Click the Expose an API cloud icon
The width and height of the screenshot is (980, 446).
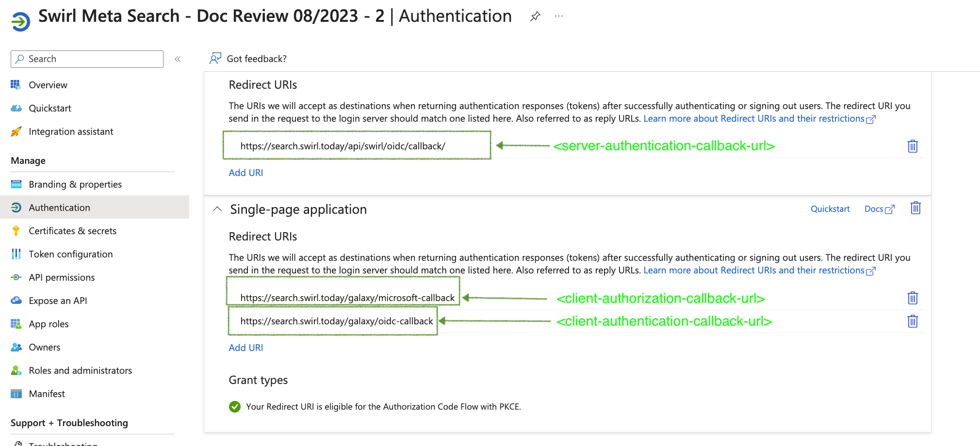(x=16, y=301)
